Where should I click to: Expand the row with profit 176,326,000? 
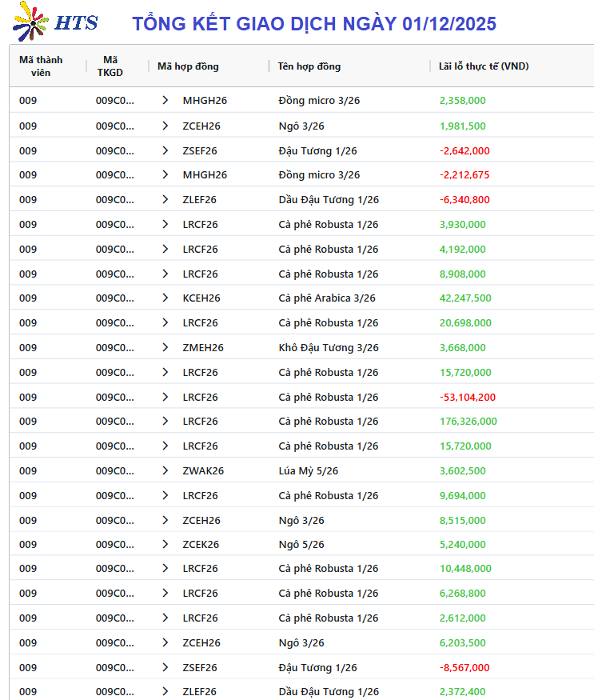pos(165,422)
